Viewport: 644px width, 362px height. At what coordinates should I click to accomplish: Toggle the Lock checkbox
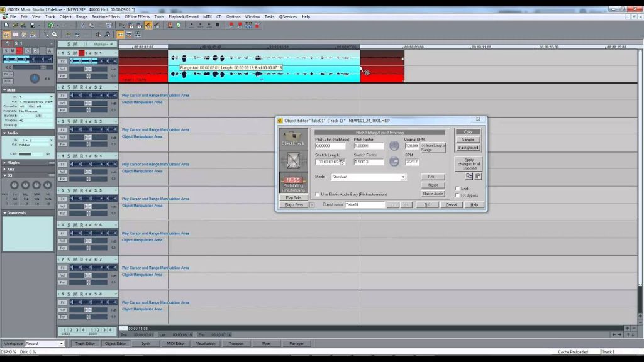click(457, 189)
